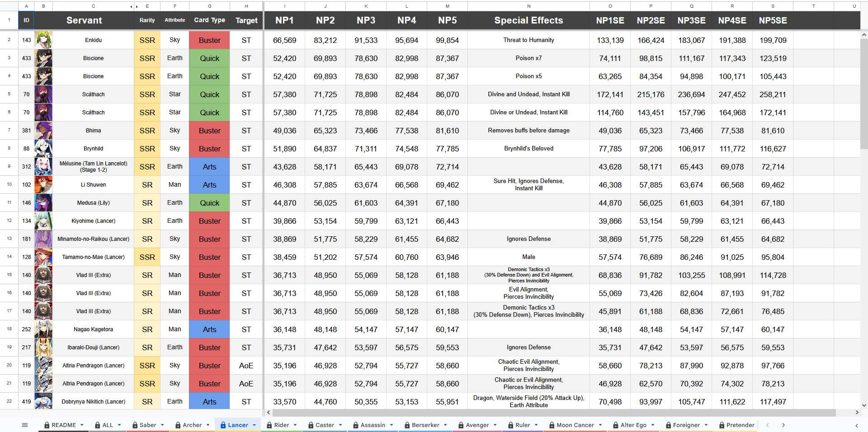The width and height of the screenshot is (868, 432).
Task: Select Minamoto-no-Raikou (Lancer) name cell
Action: click(x=94, y=239)
